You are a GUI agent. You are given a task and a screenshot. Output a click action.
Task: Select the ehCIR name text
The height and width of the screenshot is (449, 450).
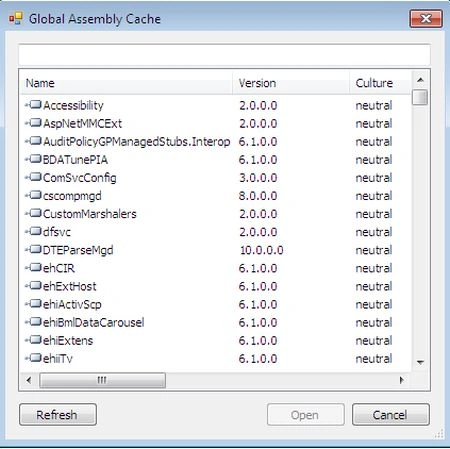tap(59, 268)
